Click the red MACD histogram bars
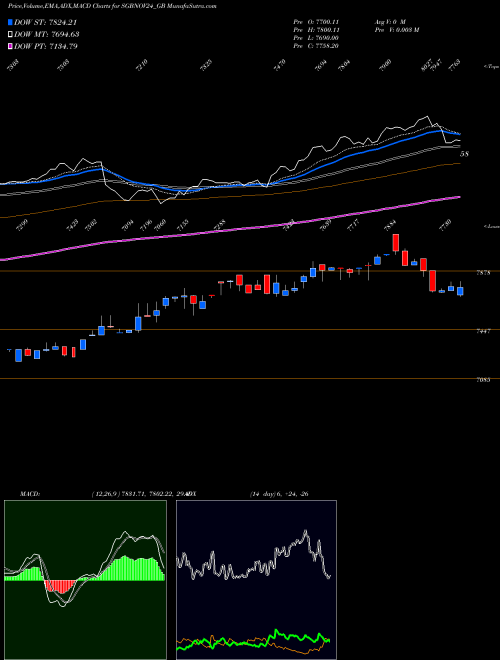Screen dimensions: 500x660 click(x=60, y=586)
